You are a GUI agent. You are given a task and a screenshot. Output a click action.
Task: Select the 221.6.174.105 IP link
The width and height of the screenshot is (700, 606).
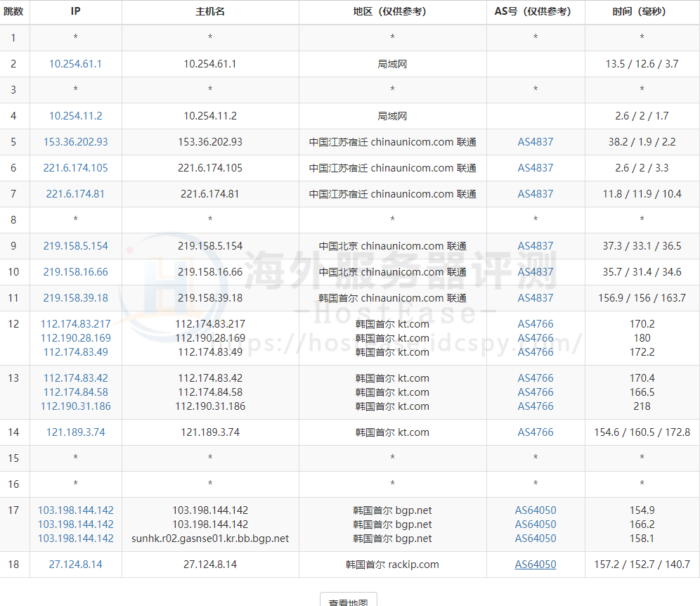(75, 168)
